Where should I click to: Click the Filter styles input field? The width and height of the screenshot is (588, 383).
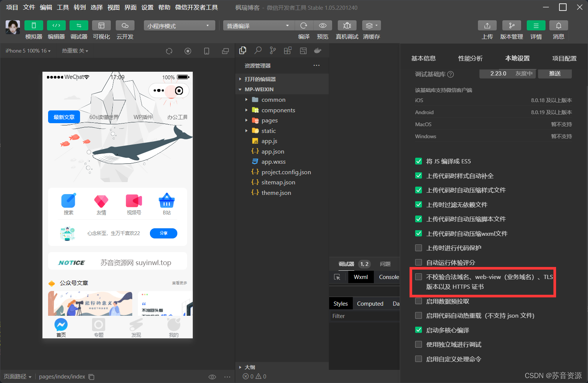click(x=364, y=316)
